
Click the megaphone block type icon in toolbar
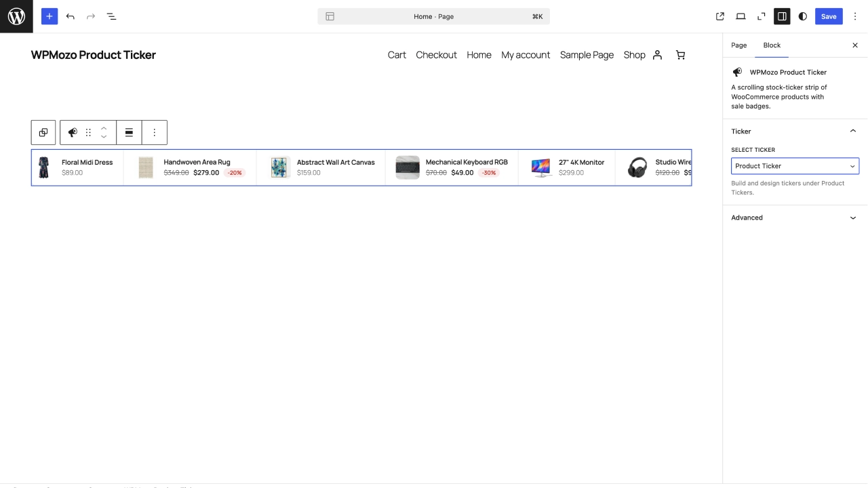coord(73,132)
